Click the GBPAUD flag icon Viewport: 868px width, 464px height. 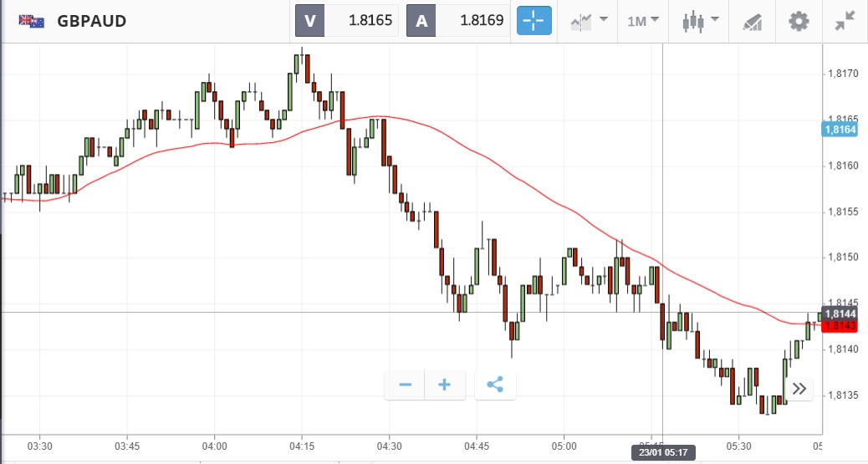[33, 21]
